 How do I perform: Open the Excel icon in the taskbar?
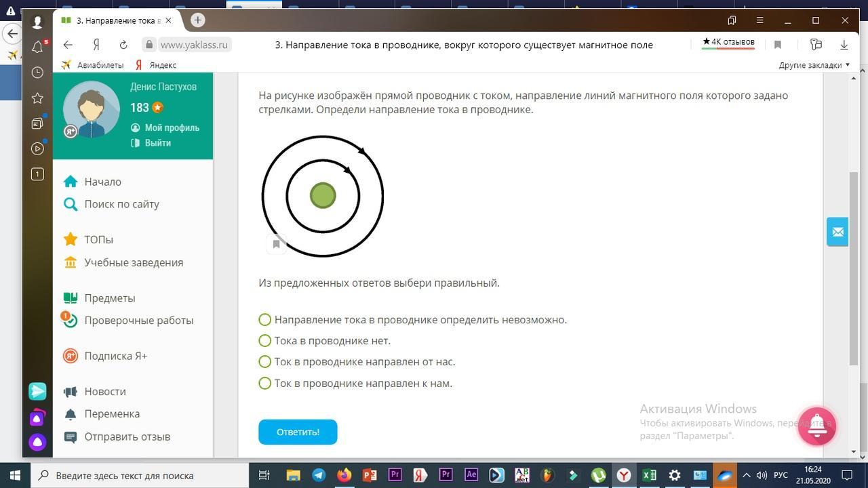tap(649, 475)
